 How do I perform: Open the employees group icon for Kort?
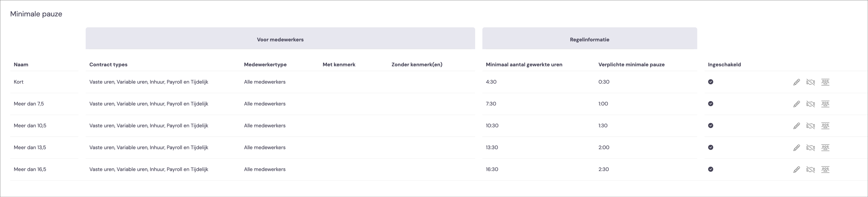pos(825,82)
